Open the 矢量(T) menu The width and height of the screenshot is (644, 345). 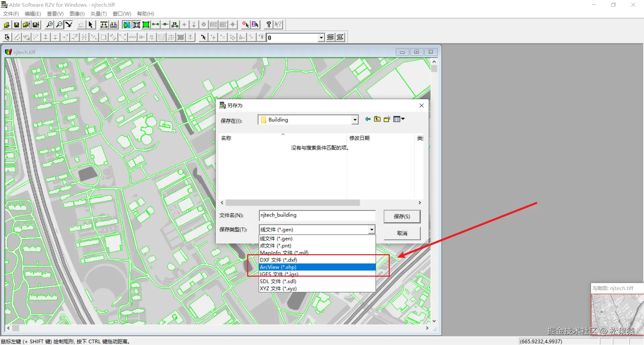click(99, 14)
